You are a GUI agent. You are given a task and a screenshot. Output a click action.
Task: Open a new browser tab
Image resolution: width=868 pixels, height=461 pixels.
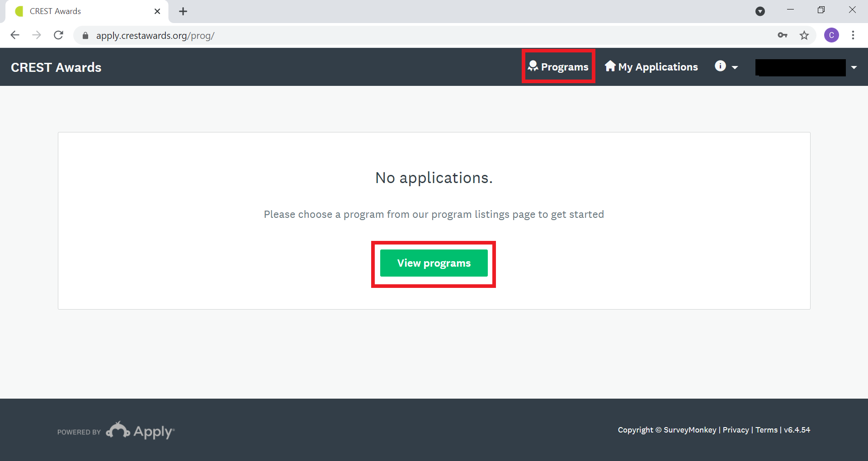183,11
